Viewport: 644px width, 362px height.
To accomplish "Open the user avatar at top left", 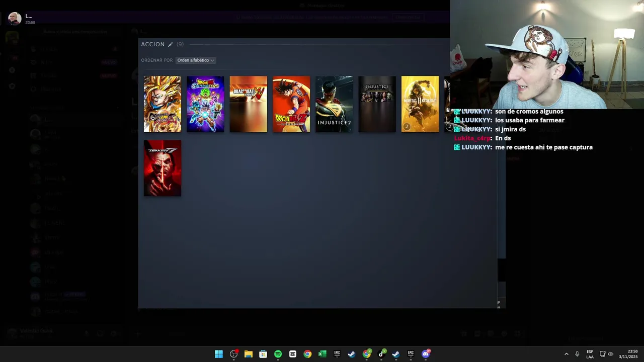I will coord(15,19).
